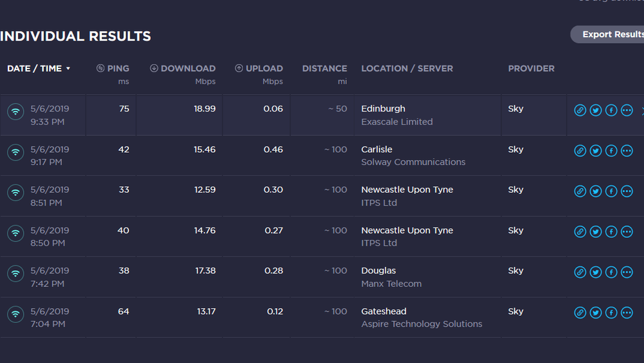Click the Export Results button

pos(609,35)
